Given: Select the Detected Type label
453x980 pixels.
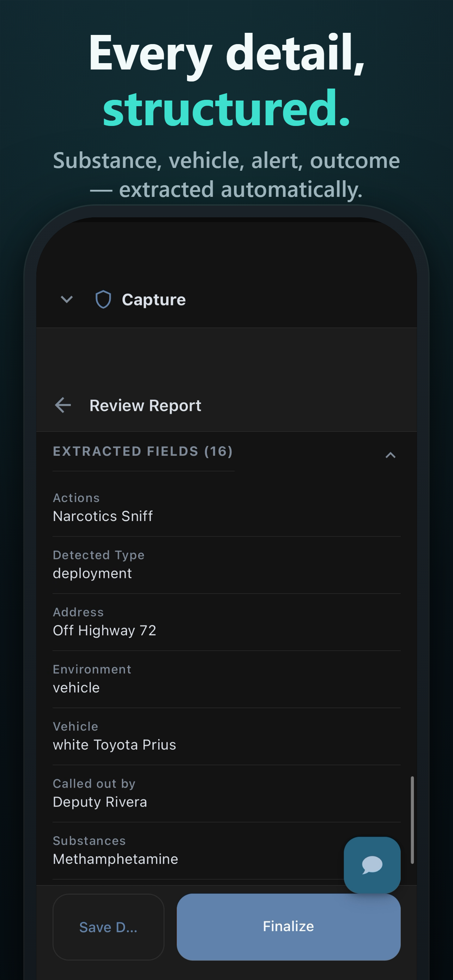Looking at the screenshot, I should 98,555.
